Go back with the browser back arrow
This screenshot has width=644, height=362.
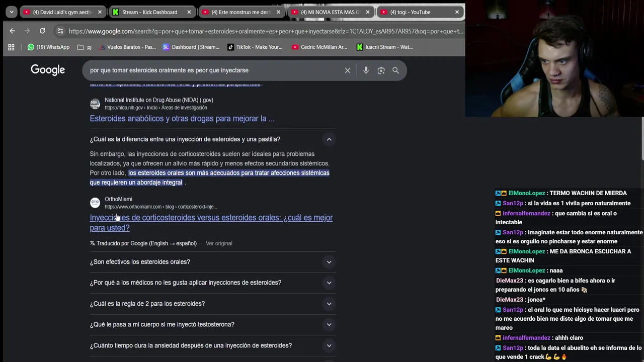click(x=12, y=31)
